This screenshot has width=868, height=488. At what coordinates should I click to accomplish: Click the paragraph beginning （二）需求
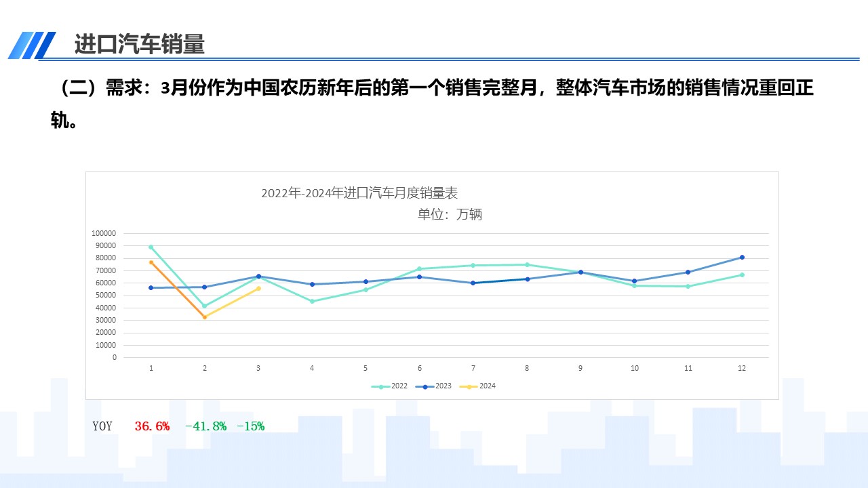[x=432, y=104]
